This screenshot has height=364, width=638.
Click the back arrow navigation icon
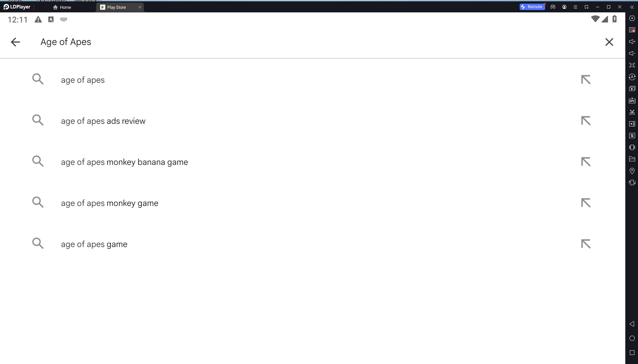tap(15, 42)
